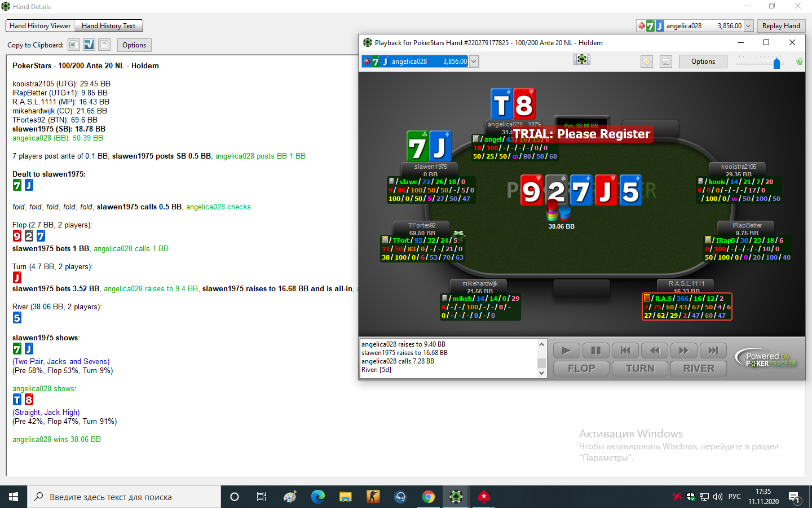
Task: Copy hand as plain text document icon
Action: click(x=104, y=45)
